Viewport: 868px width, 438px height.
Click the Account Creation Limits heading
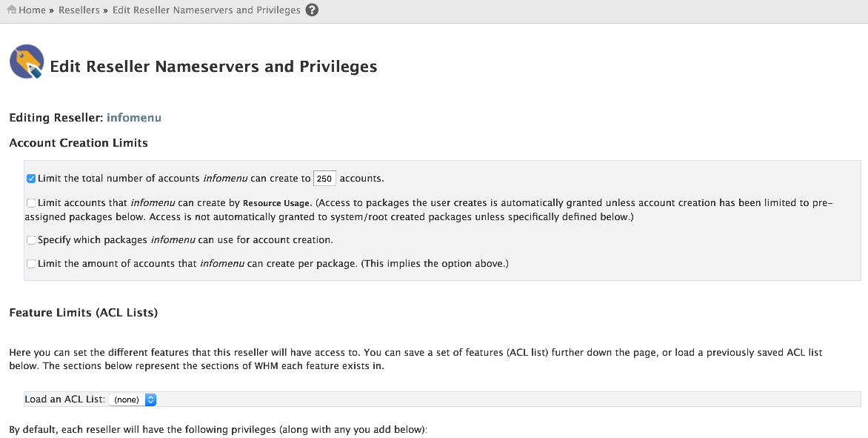79,143
